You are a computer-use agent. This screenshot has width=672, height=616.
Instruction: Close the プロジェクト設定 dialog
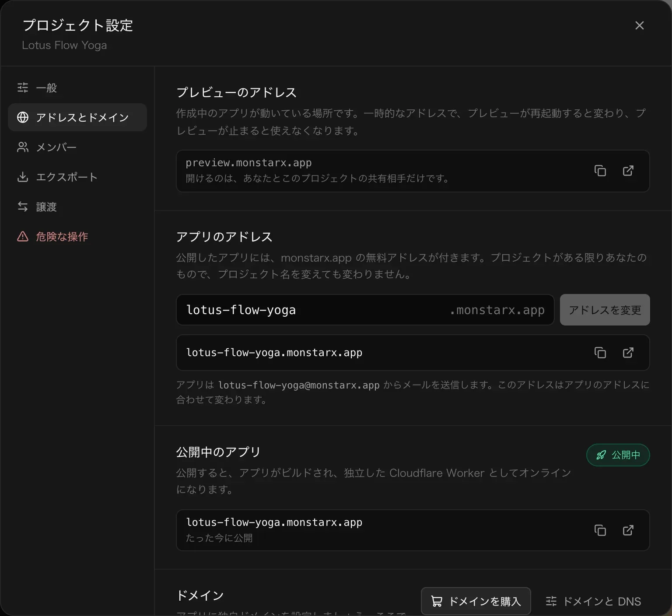coord(640,25)
